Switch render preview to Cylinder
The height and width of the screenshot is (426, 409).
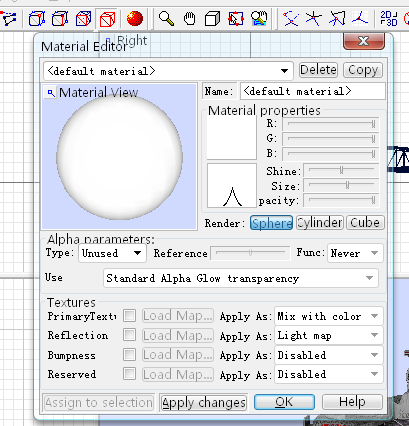[x=320, y=223]
